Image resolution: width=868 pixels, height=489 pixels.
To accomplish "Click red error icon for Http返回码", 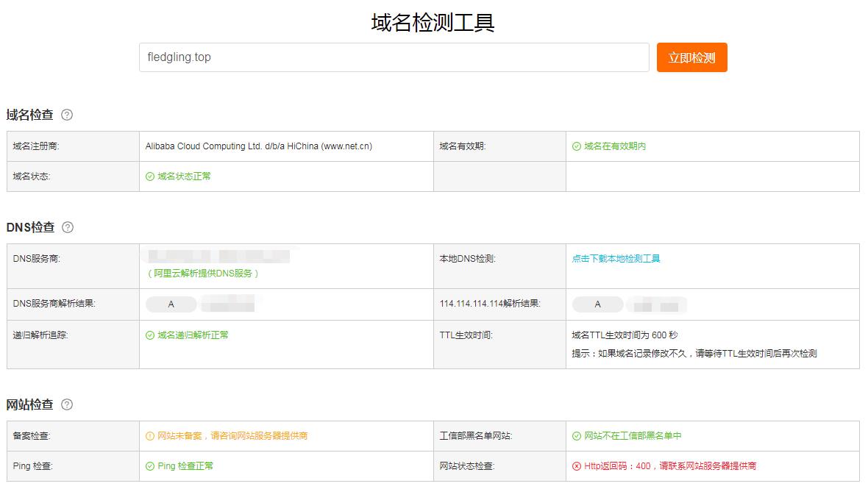I will pos(577,466).
